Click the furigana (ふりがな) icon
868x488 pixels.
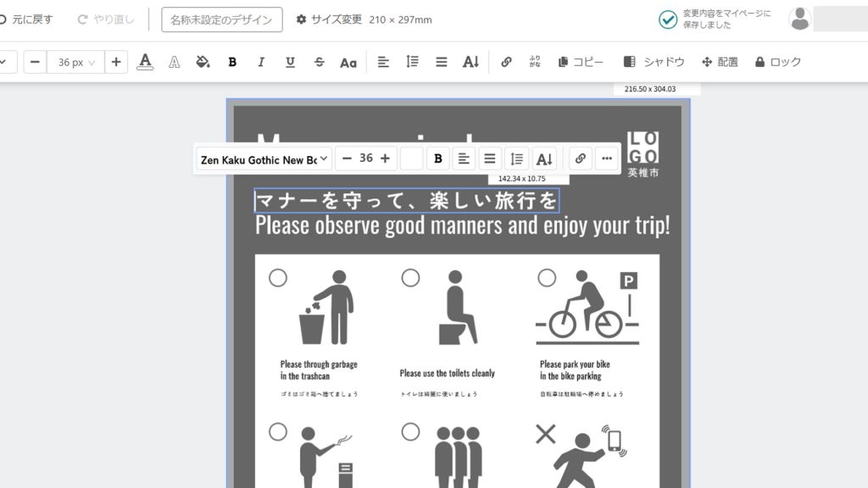535,62
